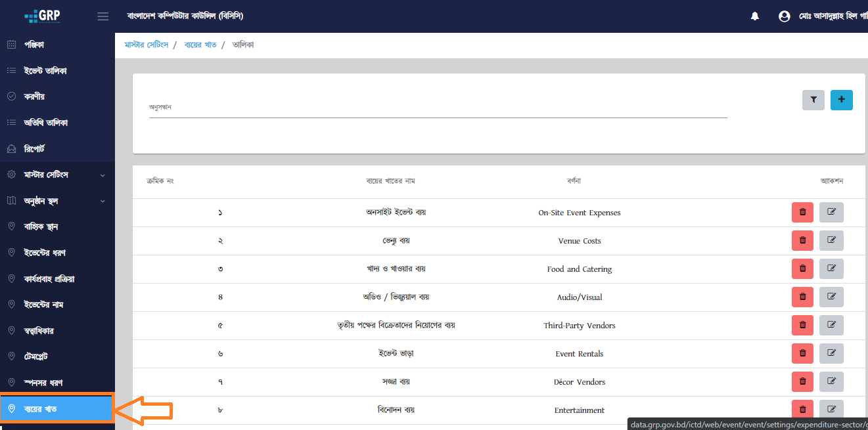Select স্বত্বাধিকার in sidebar
The image size is (868, 430).
[57, 331]
